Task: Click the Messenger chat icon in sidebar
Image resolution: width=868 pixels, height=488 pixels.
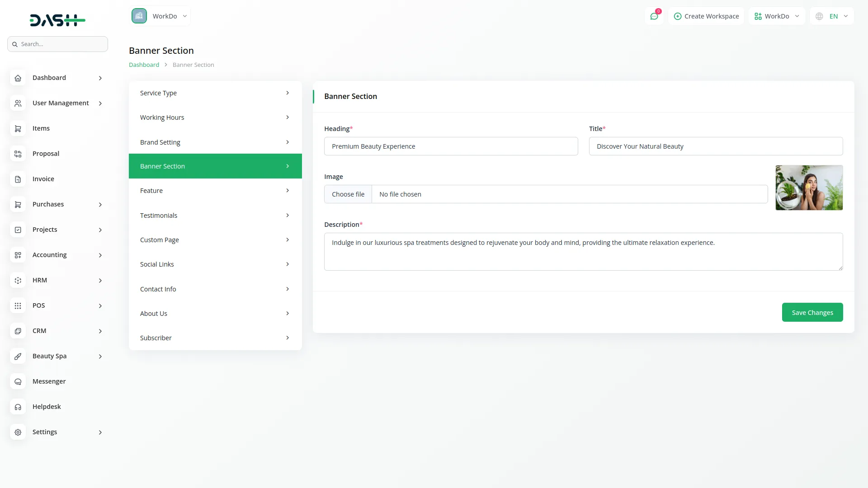Action: [x=18, y=382]
